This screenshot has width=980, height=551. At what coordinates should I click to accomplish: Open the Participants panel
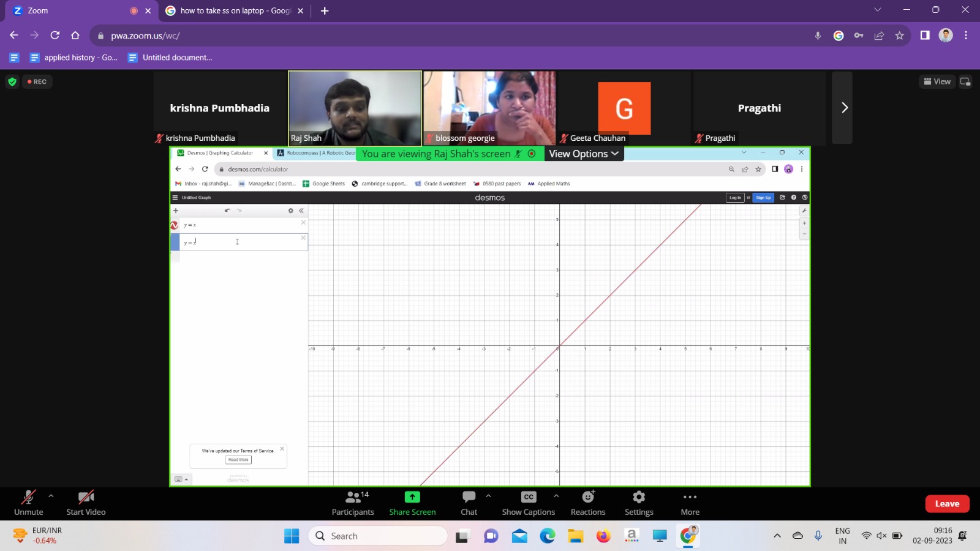(x=353, y=503)
